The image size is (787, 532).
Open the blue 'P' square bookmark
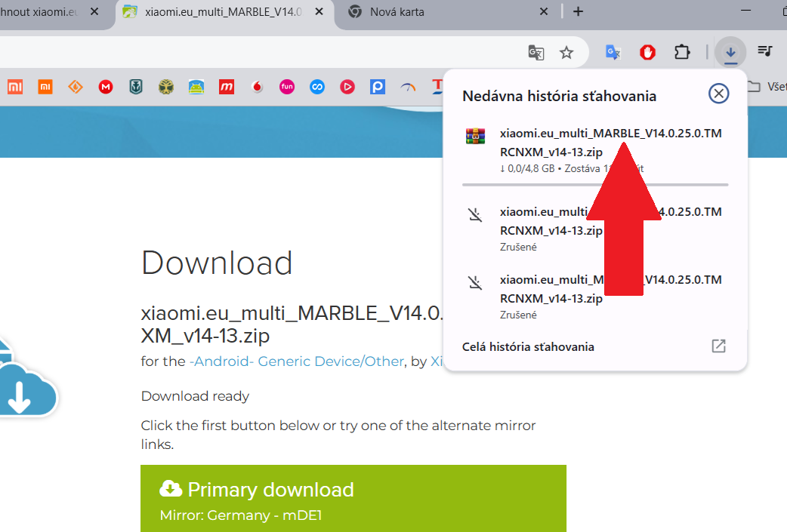click(378, 87)
